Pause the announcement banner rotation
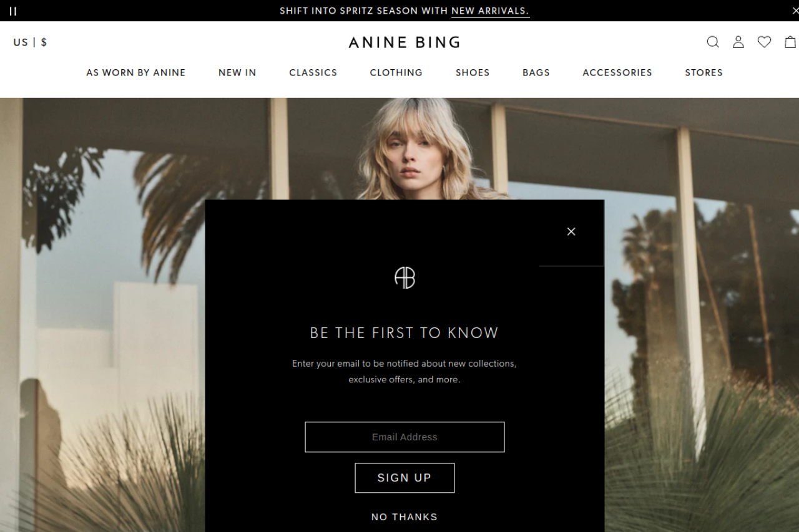This screenshot has height=532, width=799. click(x=12, y=11)
